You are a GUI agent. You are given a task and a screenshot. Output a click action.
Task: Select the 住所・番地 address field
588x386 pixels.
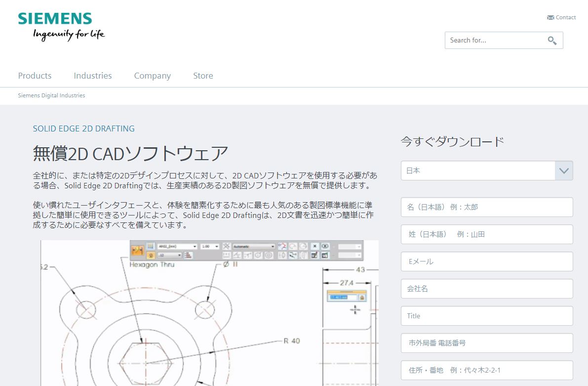(486, 370)
